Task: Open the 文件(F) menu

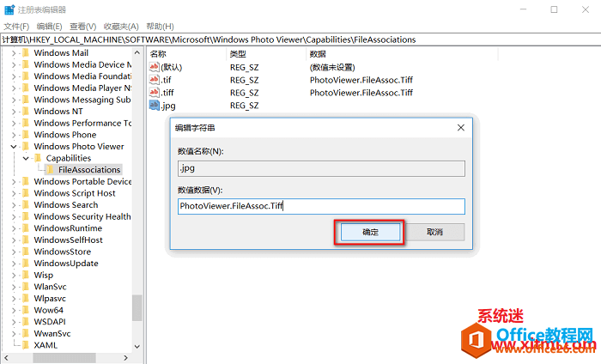Action: tap(16, 27)
